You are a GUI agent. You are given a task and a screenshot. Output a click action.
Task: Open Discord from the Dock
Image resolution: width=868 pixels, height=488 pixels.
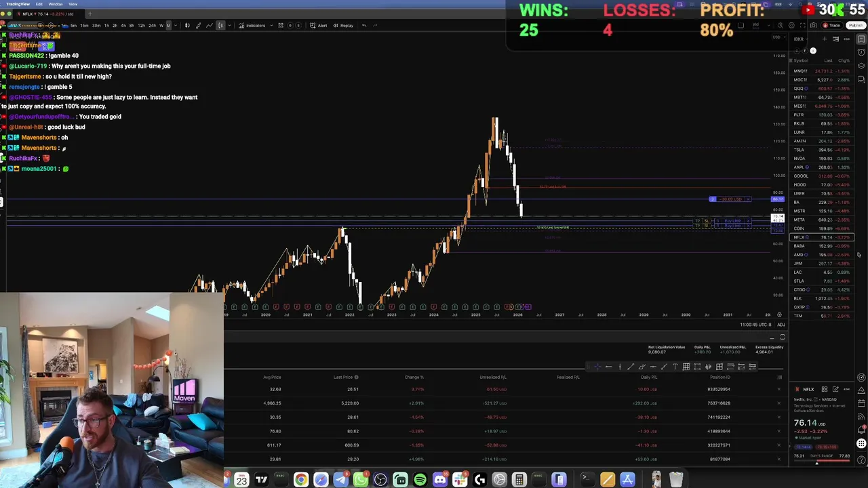[x=440, y=480]
